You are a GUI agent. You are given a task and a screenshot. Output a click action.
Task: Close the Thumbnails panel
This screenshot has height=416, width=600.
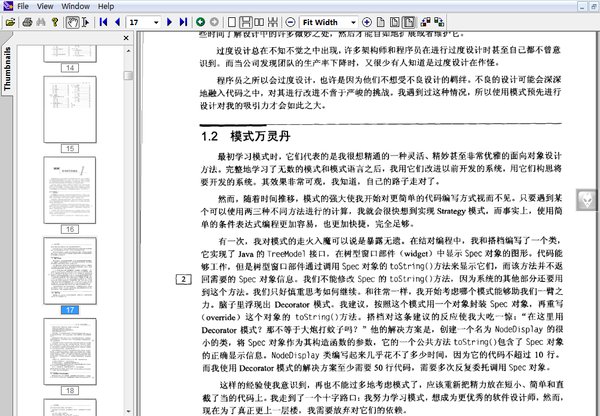pyautogui.click(x=126, y=38)
